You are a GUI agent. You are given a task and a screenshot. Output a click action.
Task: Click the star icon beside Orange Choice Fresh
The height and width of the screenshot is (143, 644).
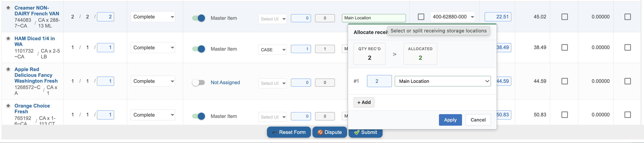pyautogui.click(x=8, y=106)
